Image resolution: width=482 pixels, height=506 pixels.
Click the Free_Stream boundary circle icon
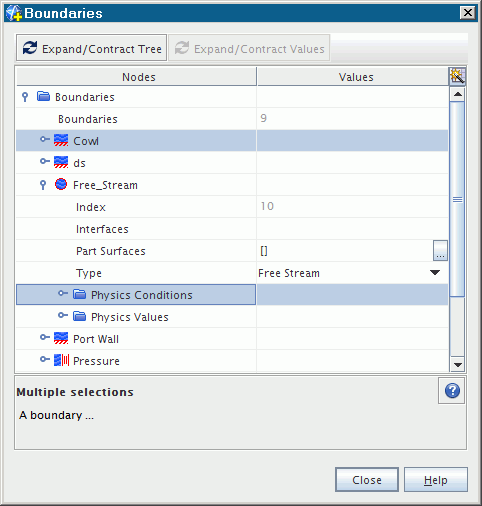coord(61,184)
